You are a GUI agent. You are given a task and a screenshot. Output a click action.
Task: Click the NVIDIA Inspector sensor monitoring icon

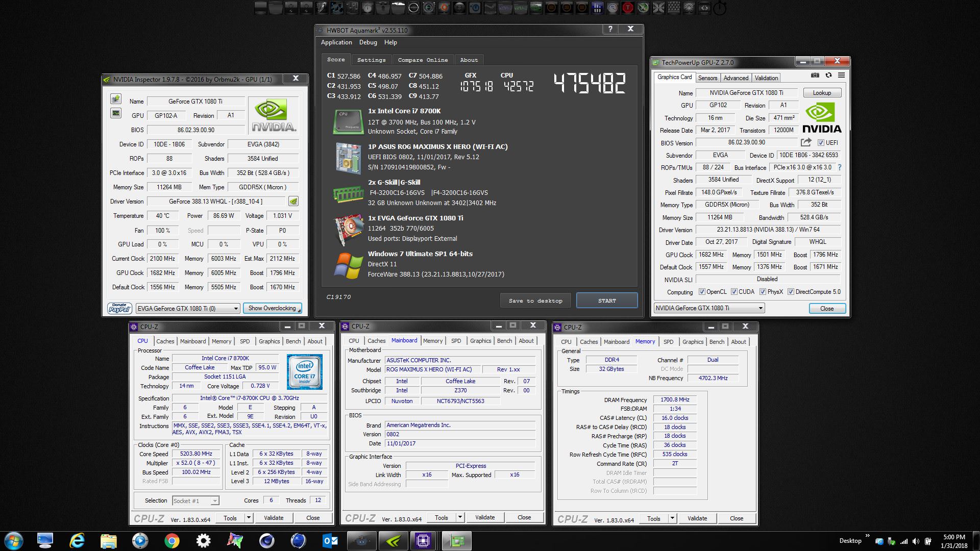pyautogui.click(x=116, y=113)
